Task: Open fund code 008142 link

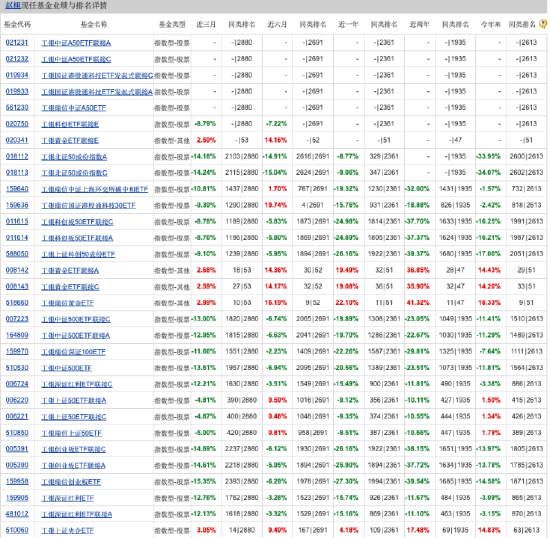Action: click(17, 270)
